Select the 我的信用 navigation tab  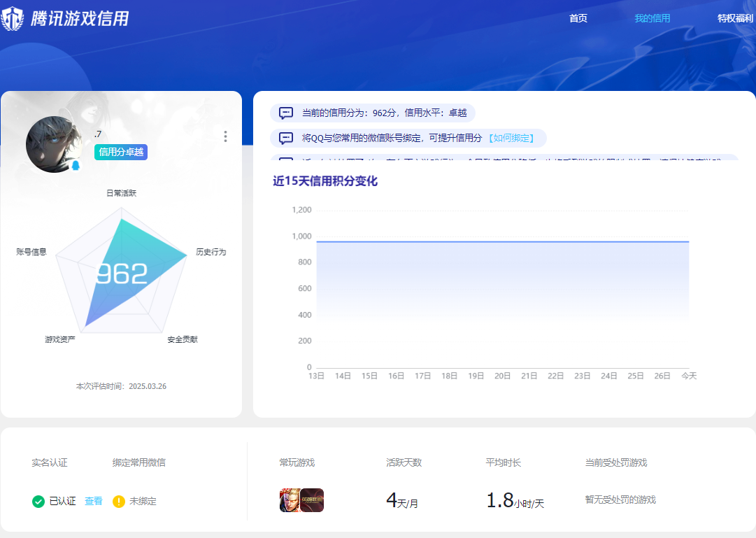point(652,18)
